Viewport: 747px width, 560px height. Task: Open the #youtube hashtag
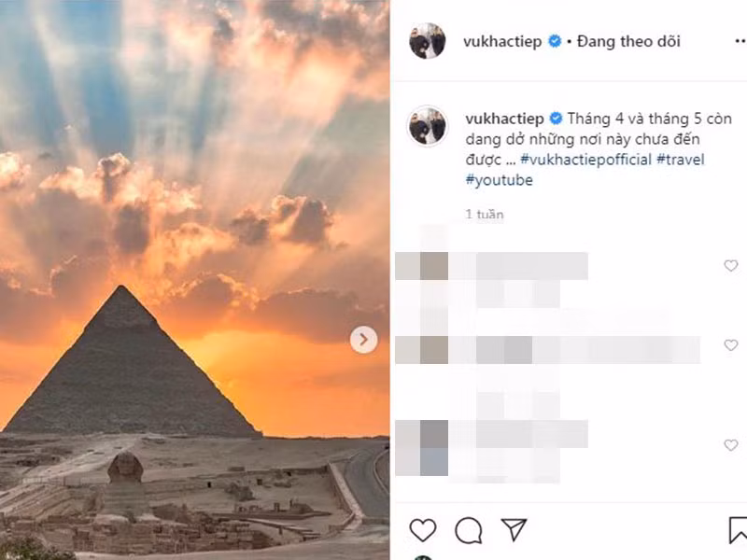[499, 180]
